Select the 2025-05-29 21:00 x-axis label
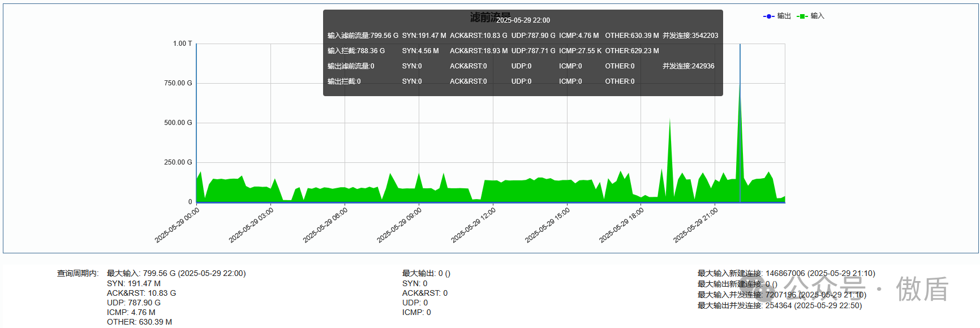The height and width of the screenshot is (328, 980). point(696,225)
